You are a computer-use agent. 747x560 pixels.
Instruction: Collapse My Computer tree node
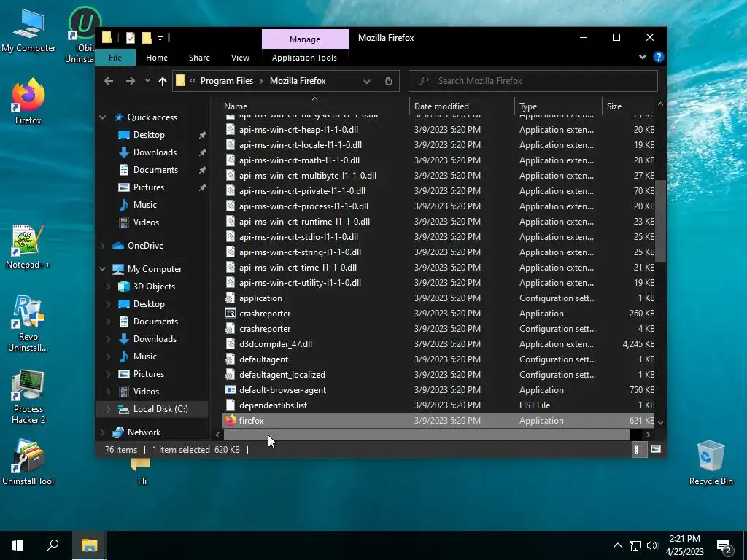pos(102,269)
